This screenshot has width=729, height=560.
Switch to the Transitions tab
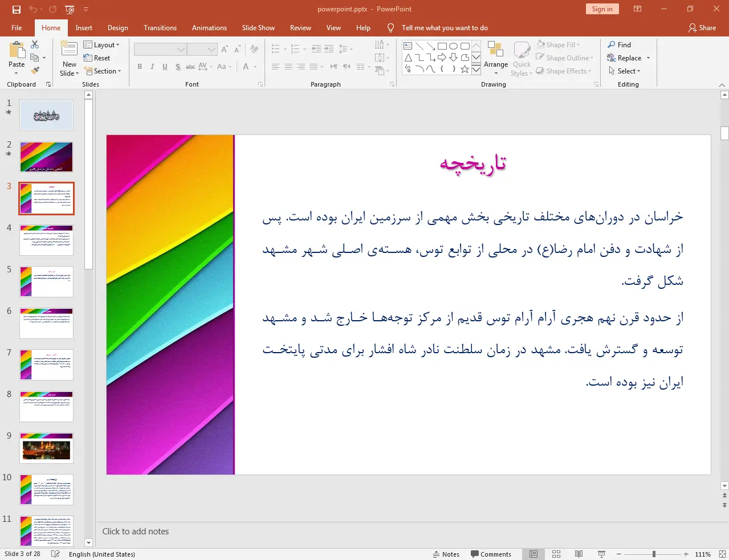(x=160, y=28)
